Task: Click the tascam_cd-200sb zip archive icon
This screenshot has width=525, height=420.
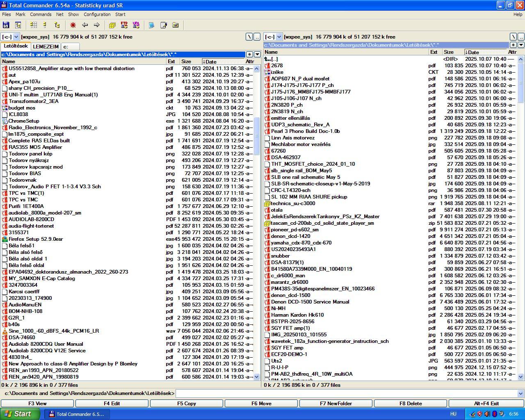Action: 267,223
